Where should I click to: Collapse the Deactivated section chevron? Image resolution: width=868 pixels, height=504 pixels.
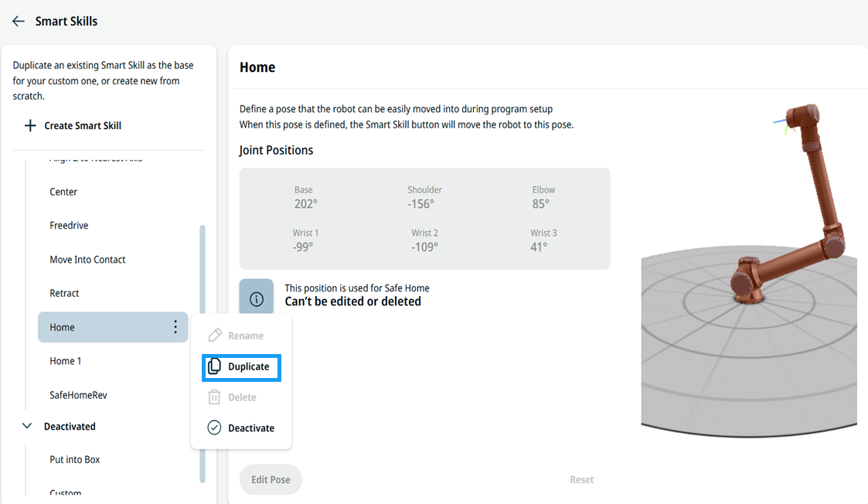tap(26, 426)
